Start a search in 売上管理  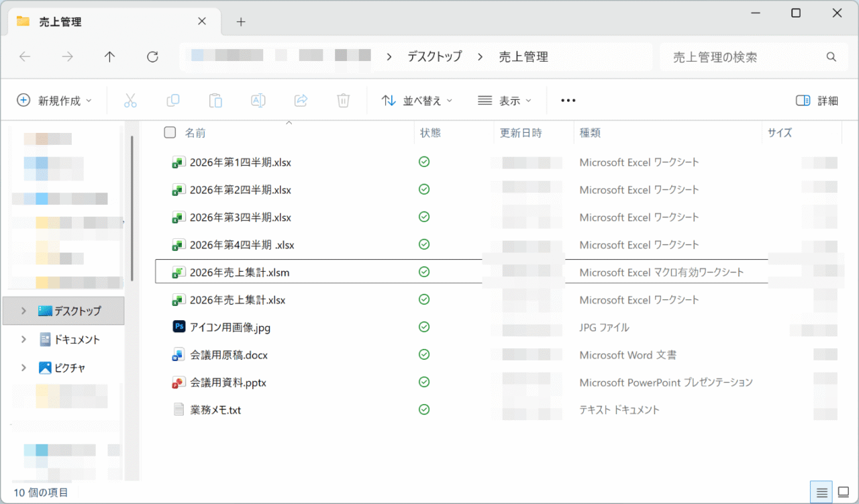[745, 57]
